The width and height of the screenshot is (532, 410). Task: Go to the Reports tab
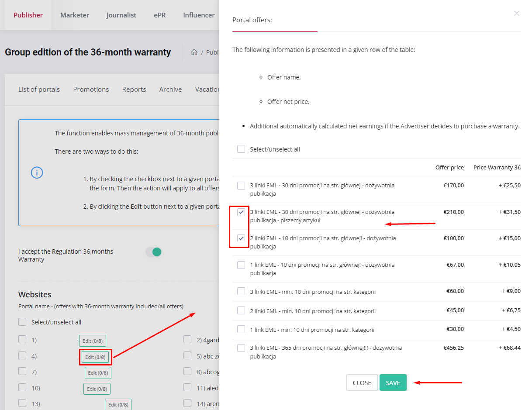tap(134, 90)
